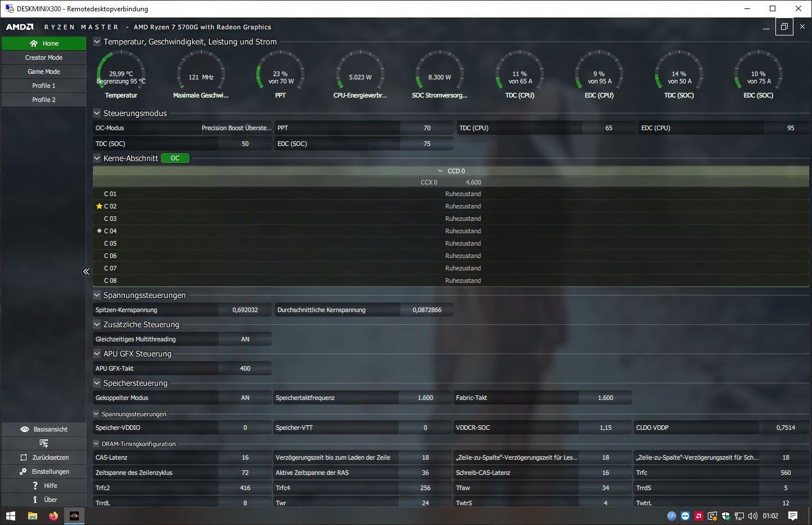Toggle the green OC button
The image size is (812, 525).
tap(175, 158)
